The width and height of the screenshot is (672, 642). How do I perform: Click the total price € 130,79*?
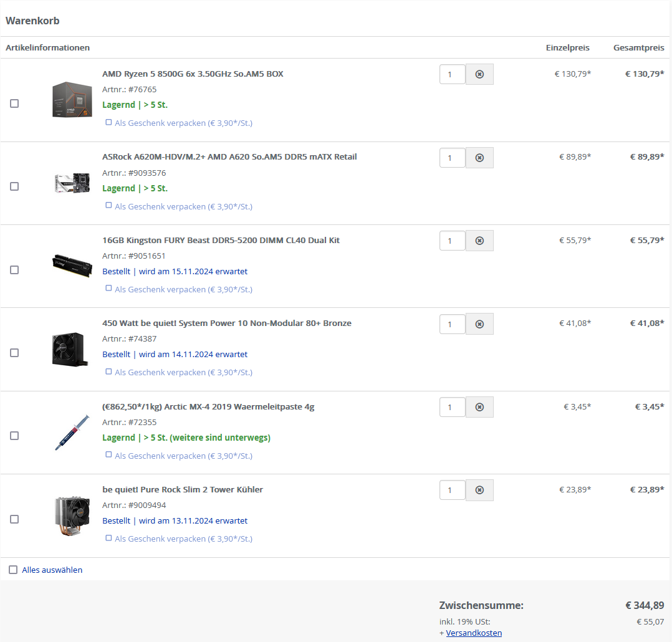point(645,74)
